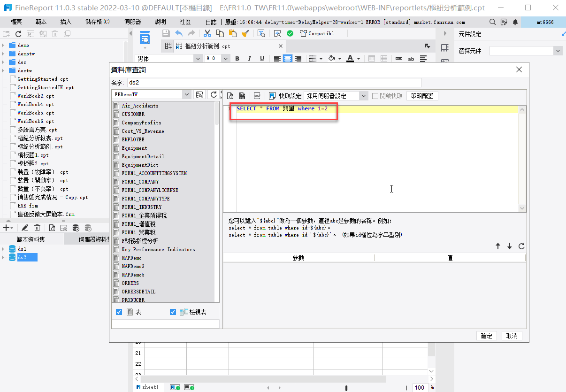Open the 採用伺服器設定 cache dropdown
566x392 pixels.
tap(364, 96)
